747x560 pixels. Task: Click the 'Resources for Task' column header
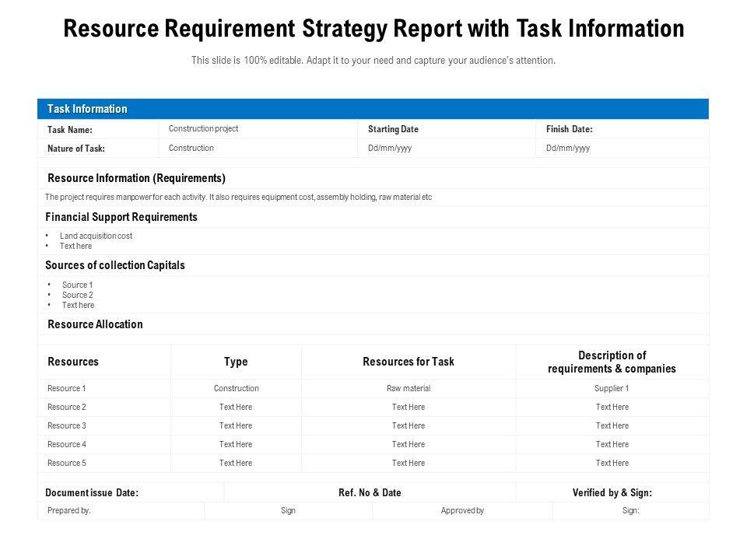[409, 362]
